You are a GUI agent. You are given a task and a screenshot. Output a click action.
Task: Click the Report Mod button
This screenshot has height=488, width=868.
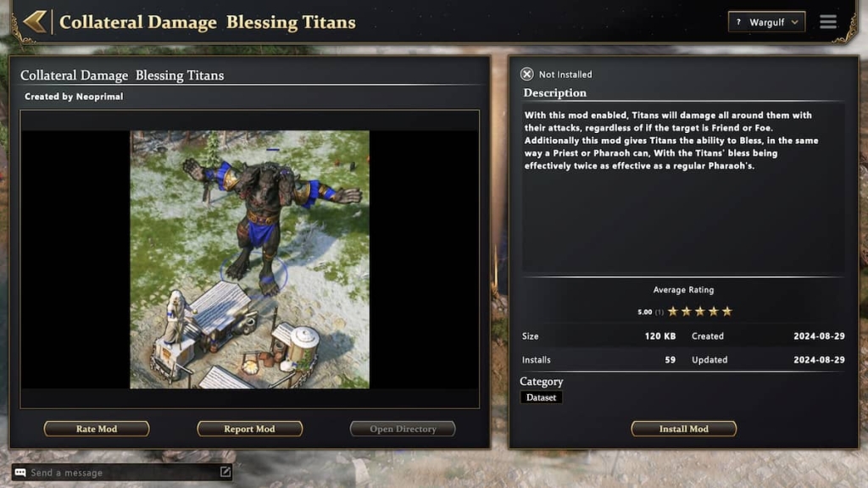(250, 429)
